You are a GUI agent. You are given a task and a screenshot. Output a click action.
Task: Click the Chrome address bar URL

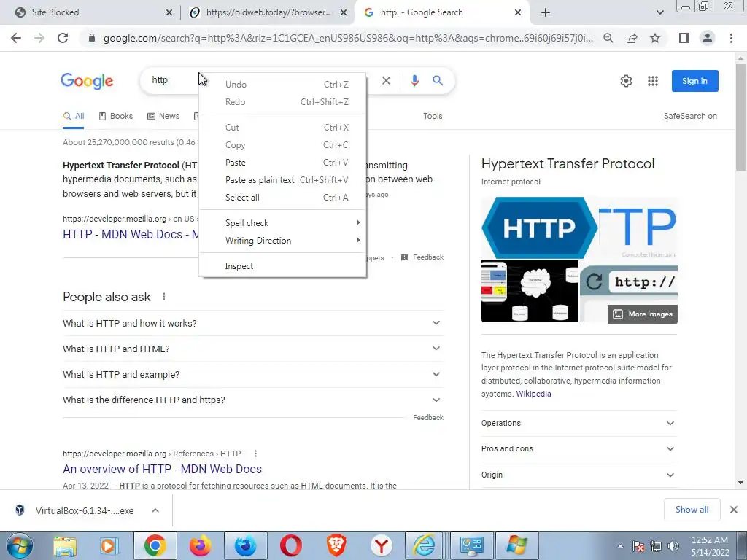pyautogui.click(x=348, y=38)
